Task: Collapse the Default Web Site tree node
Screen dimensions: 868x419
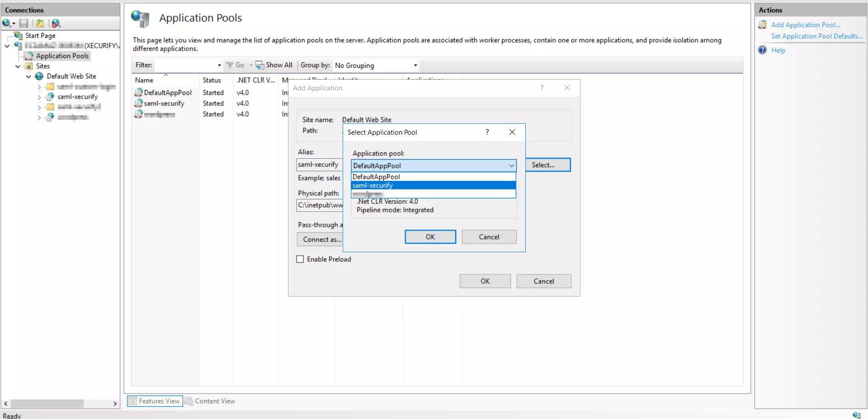Action: click(28, 76)
